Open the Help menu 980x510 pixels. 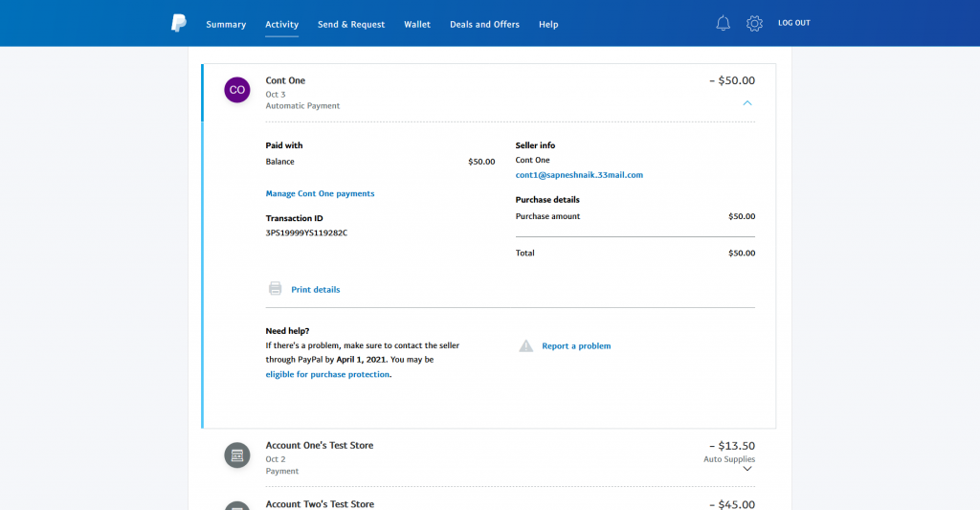pos(548,24)
